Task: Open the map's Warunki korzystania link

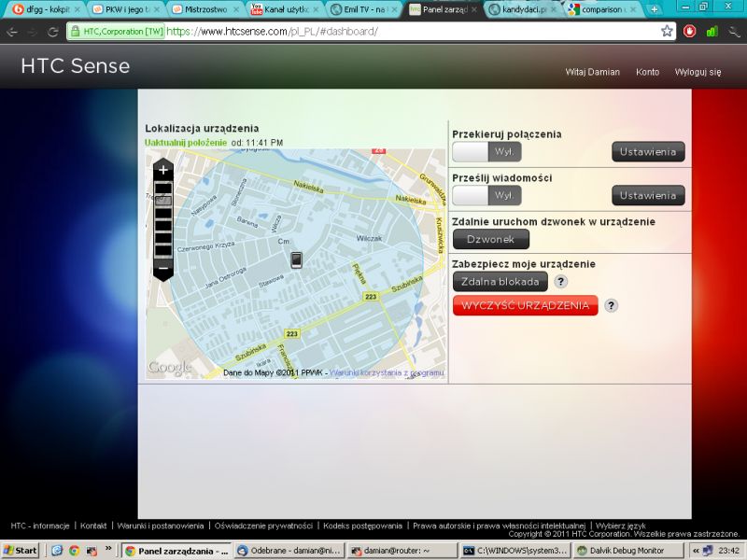Action: (x=387, y=372)
